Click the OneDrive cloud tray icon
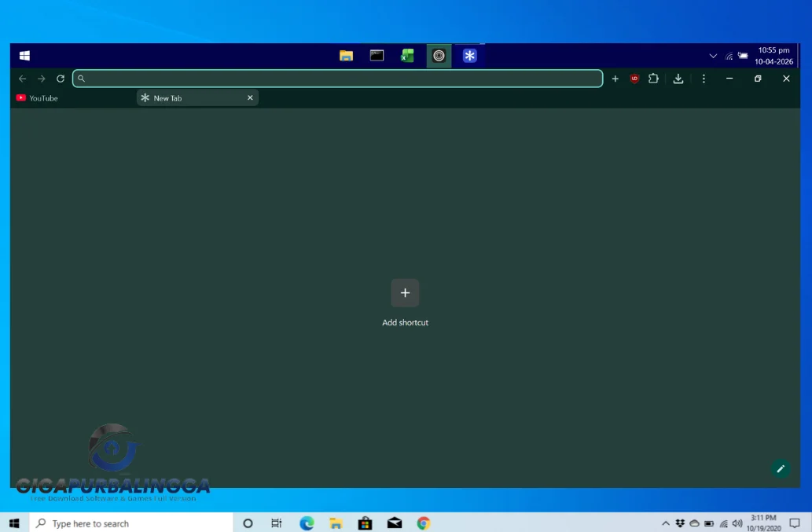The image size is (812, 532). [694, 523]
